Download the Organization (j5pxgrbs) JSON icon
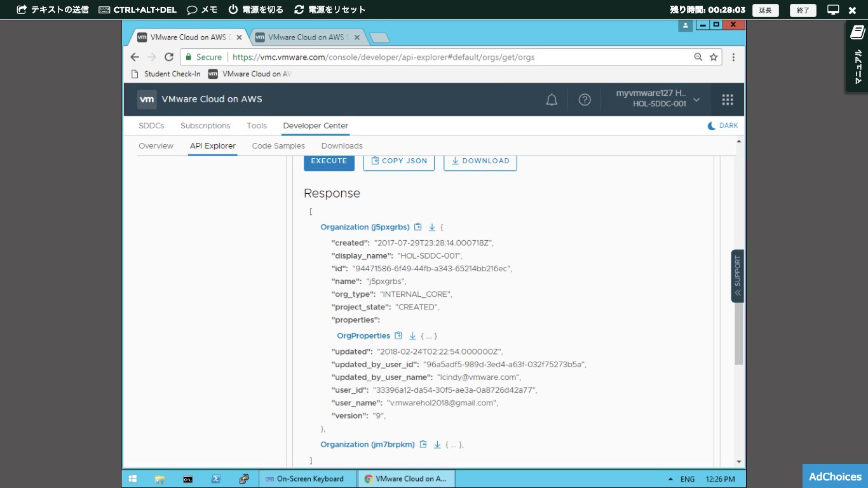 coord(432,227)
